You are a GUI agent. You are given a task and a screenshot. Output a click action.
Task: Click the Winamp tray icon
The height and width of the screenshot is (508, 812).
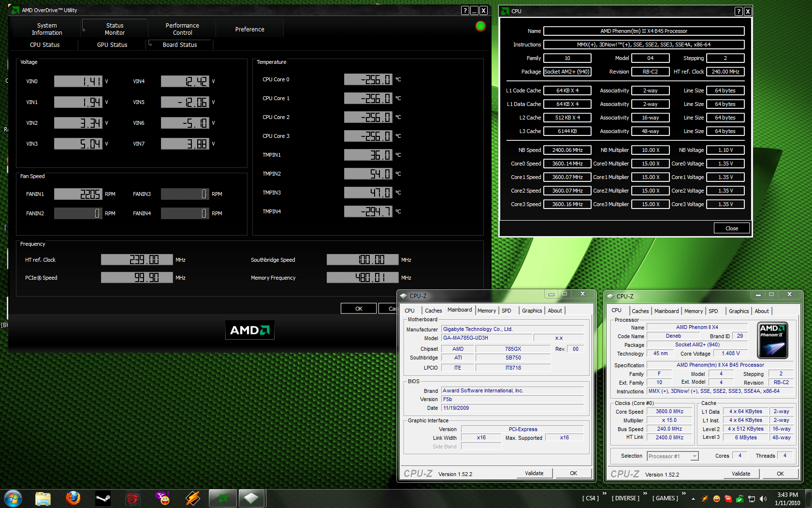[x=705, y=498]
